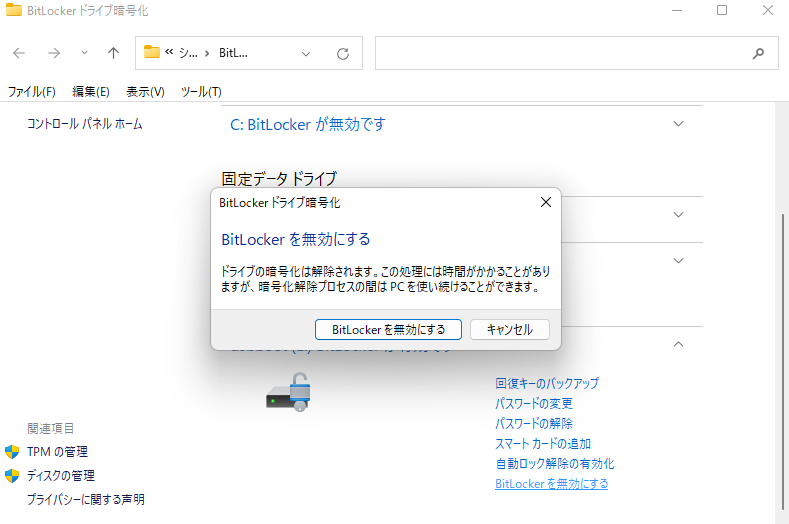789x524 pixels.
Task: Click the C: BitLocker が無効です link
Action: [307, 124]
